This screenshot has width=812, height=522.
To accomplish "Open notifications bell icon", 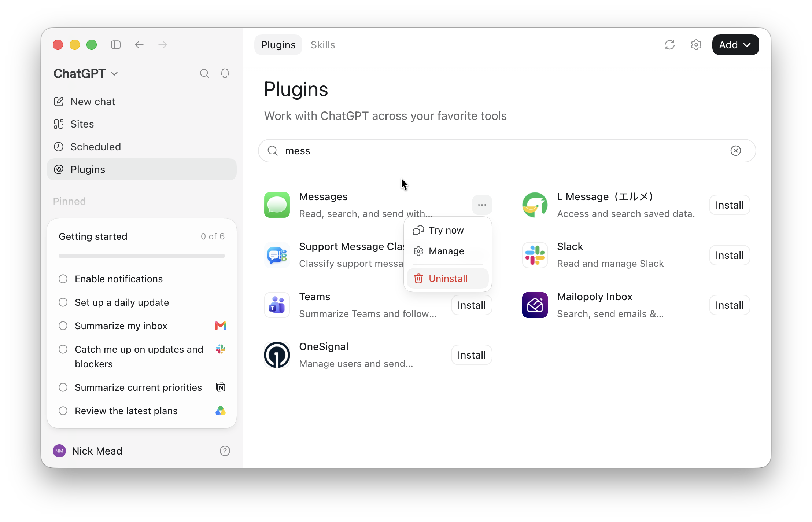I will click(225, 74).
